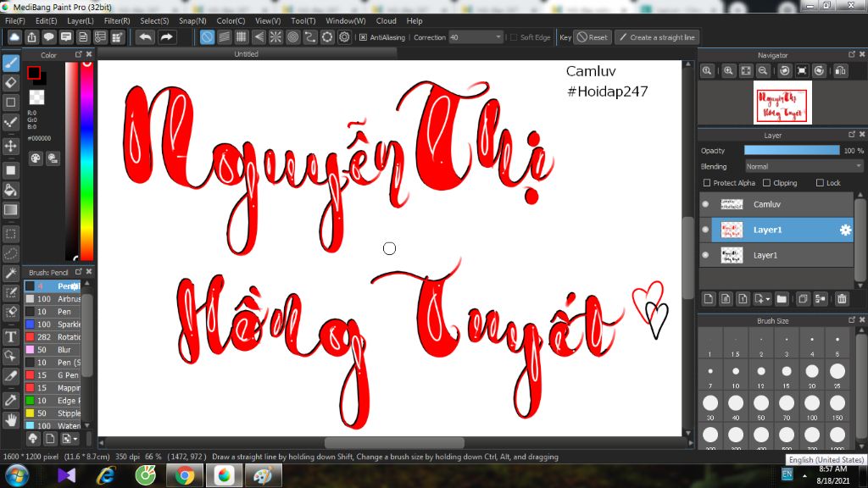This screenshot has height=488, width=868.
Task: Click Create a straight line button
Action: [657, 37]
